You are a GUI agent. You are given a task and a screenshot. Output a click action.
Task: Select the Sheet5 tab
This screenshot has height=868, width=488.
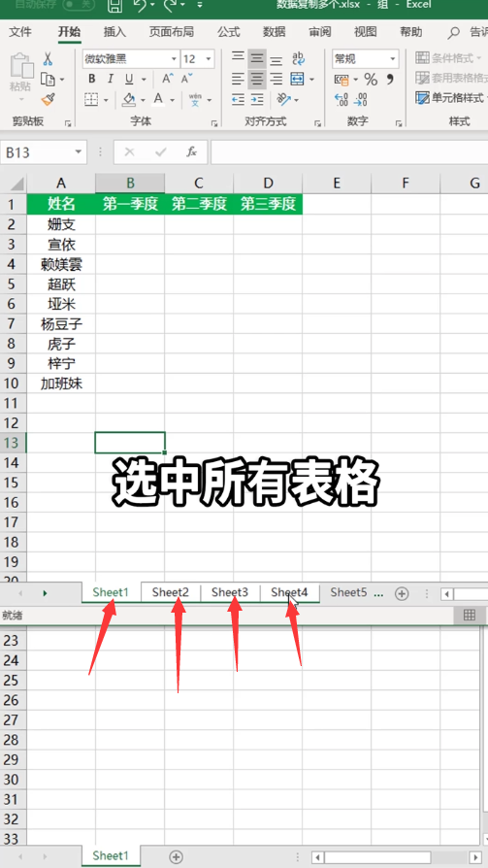coord(348,591)
